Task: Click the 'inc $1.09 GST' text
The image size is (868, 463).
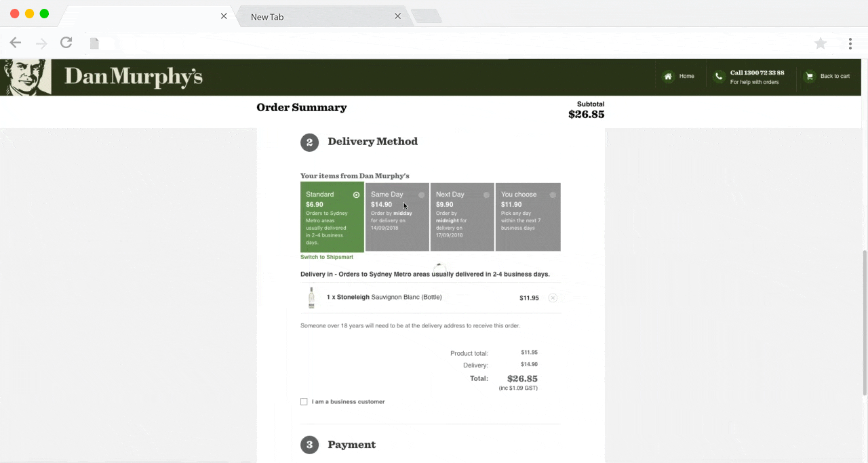Action: pos(518,388)
